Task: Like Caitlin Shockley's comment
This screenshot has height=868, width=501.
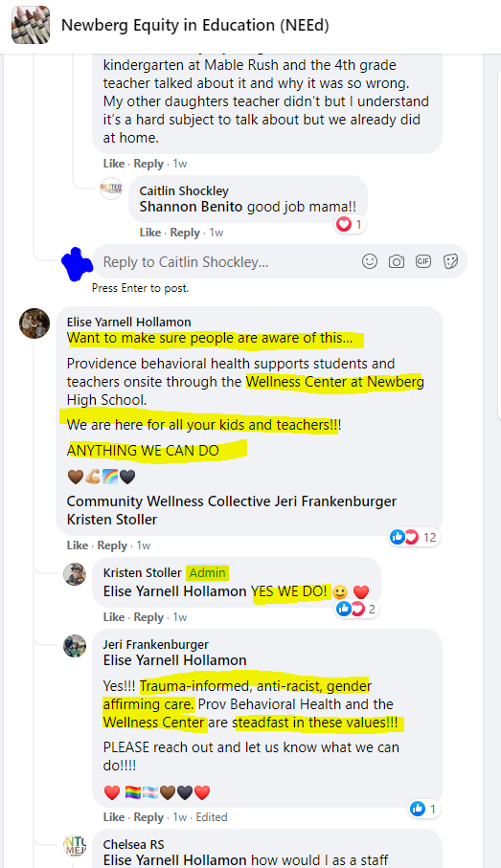Action: (x=150, y=233)
